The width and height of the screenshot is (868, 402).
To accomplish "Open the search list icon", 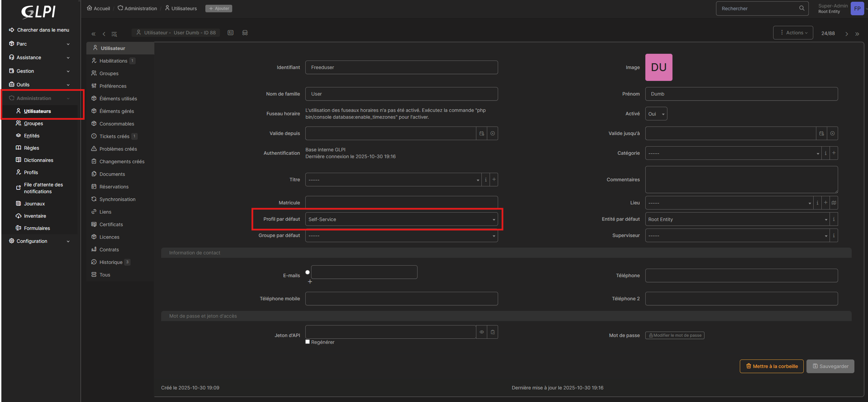I will coord(114,34).
